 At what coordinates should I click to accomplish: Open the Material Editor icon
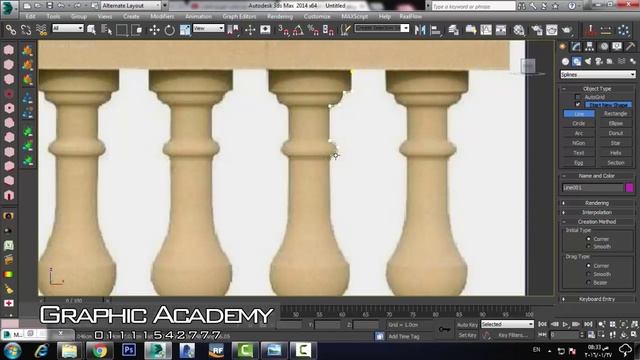pyautogui.click(x=519, y=30)
